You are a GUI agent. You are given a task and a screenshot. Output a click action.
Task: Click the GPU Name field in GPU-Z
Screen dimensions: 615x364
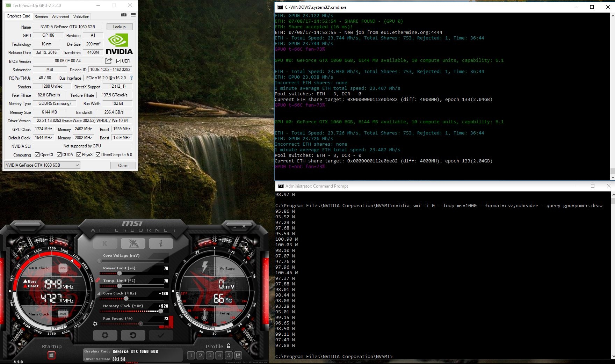pyautogui.click(x=68, y=27)
